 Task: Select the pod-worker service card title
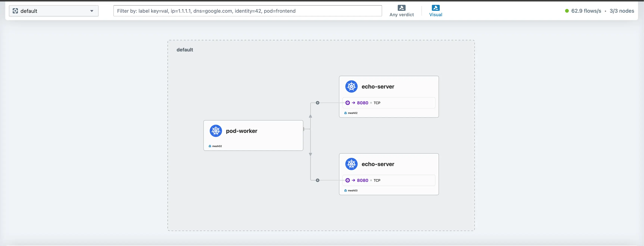[x=241, y=131]
